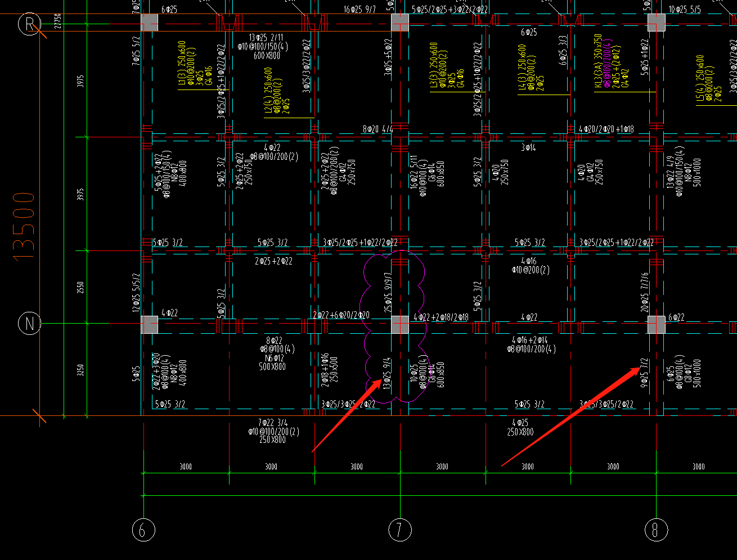This screenshot has width=737, height=560.
Task: Select the 10Φ25 5/5 rebar annotation
Action: (685, 10)
